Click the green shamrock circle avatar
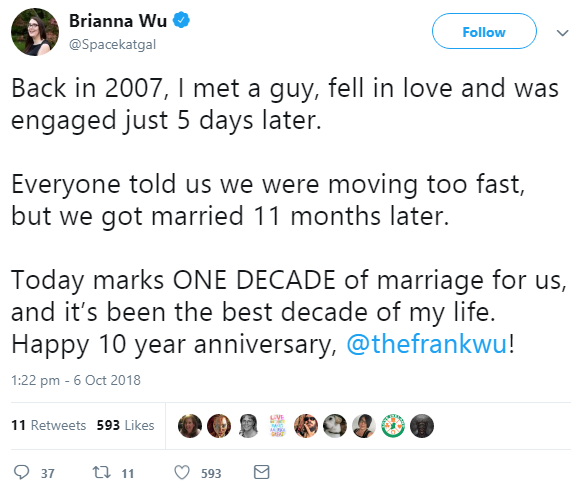579x488 pixels. point(393,426)
